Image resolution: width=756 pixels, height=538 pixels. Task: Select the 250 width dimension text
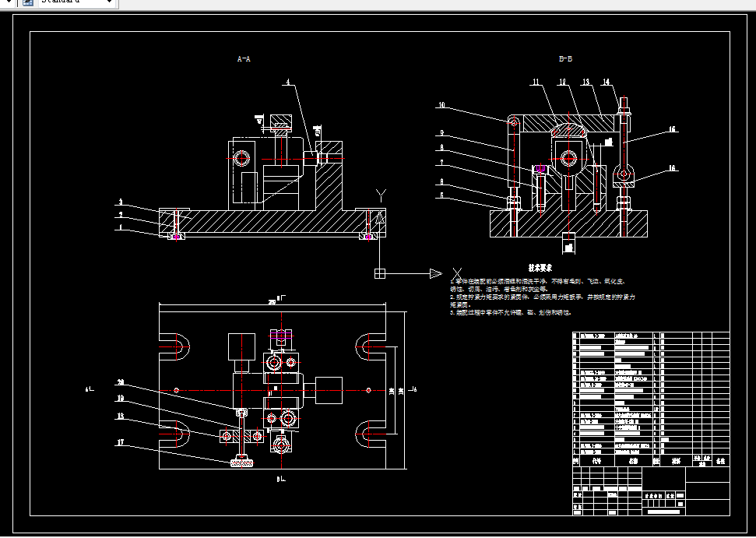[x=273, y=302]
